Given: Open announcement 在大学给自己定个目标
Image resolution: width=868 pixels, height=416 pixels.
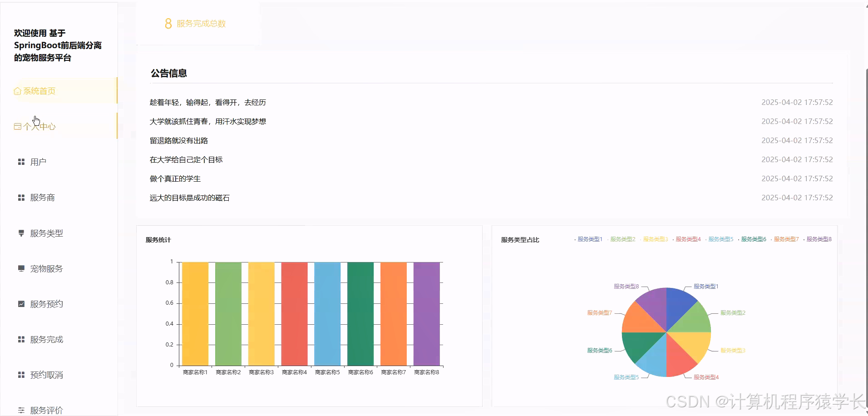Looking at the screenshot, I should (186, 160).
